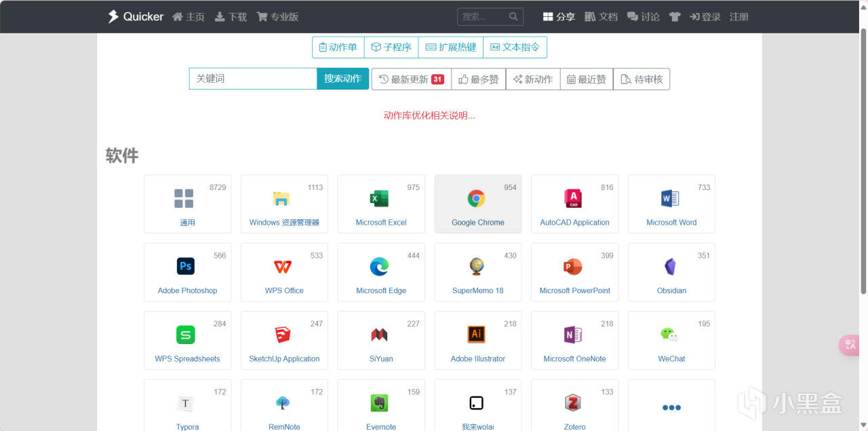Select the Microsoft Word icon
Viewport: 868px width, 431px height.
tap(670, 198)
